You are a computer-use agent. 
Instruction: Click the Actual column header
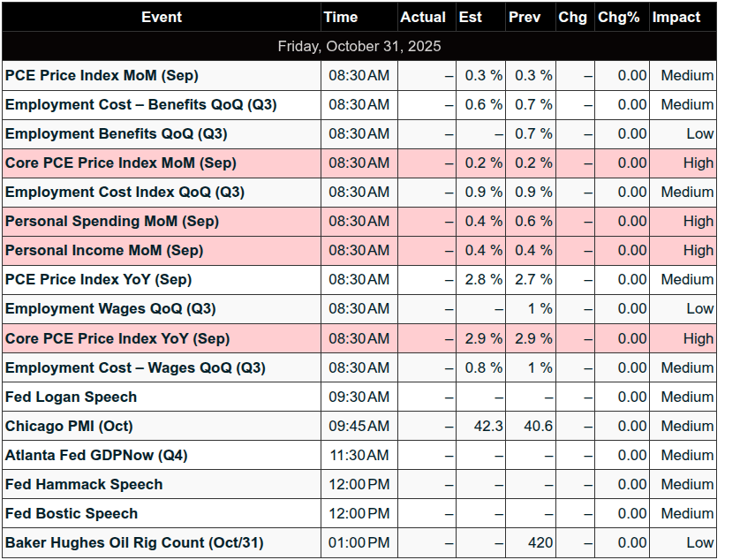click(x=423, y=17)
